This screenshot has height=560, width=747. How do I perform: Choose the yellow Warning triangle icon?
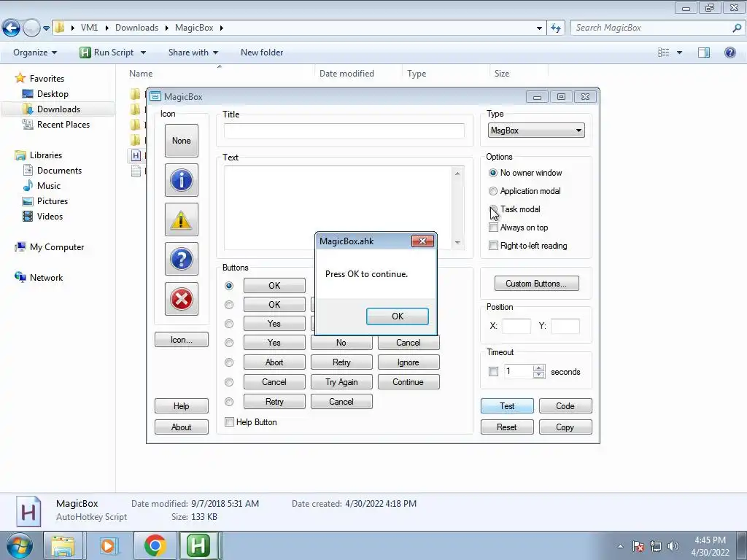(x=182, y=219)
